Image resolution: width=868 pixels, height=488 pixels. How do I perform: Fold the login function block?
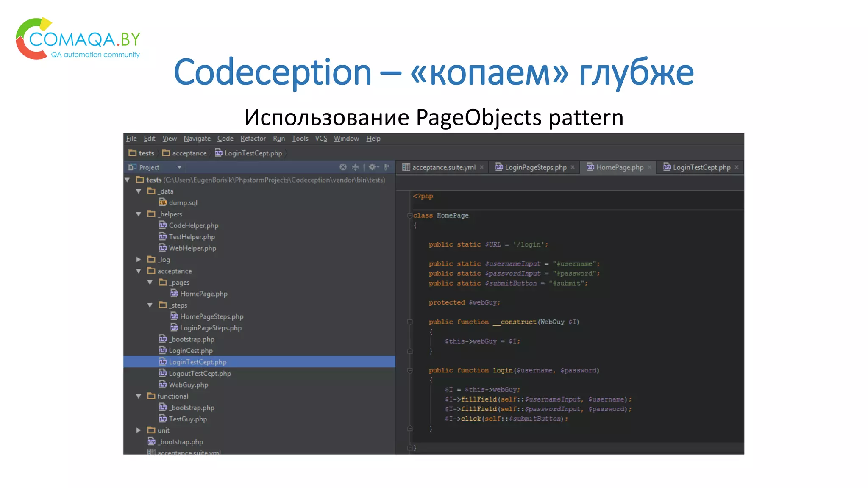coord(410,371)
